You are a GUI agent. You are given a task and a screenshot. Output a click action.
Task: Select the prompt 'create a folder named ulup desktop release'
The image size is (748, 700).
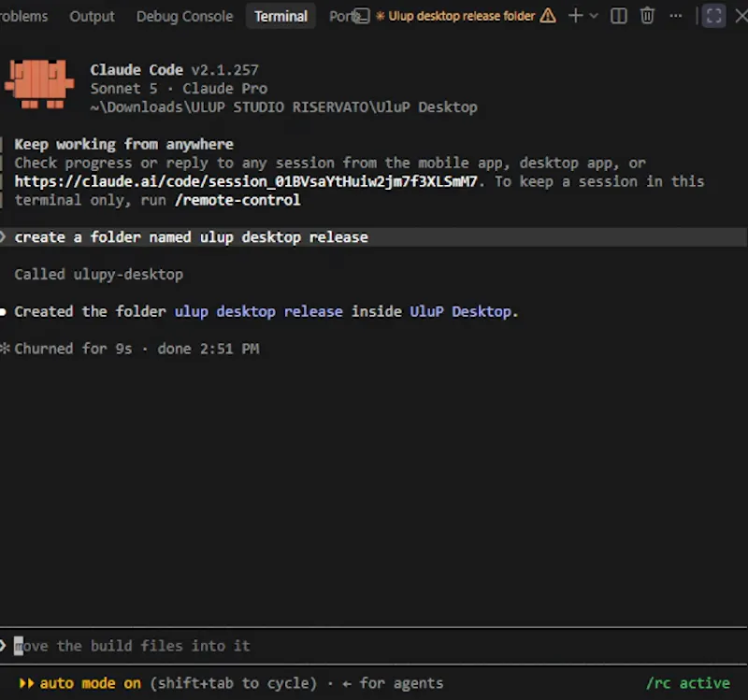[374, 237]
